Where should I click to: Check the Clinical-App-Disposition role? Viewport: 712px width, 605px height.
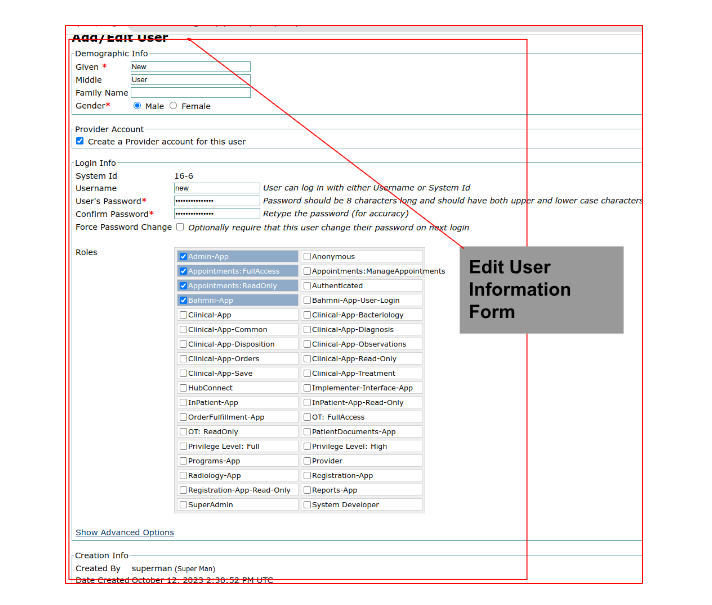tap(183, 344)
